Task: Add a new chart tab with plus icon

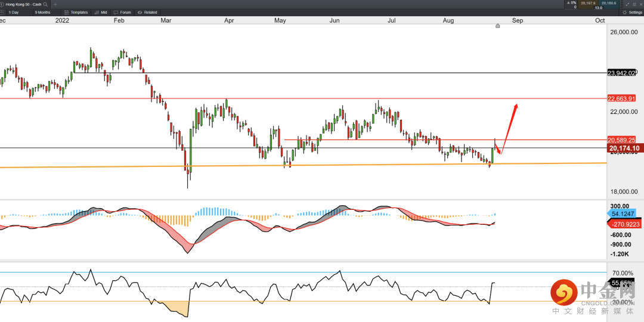Action: 55,4
